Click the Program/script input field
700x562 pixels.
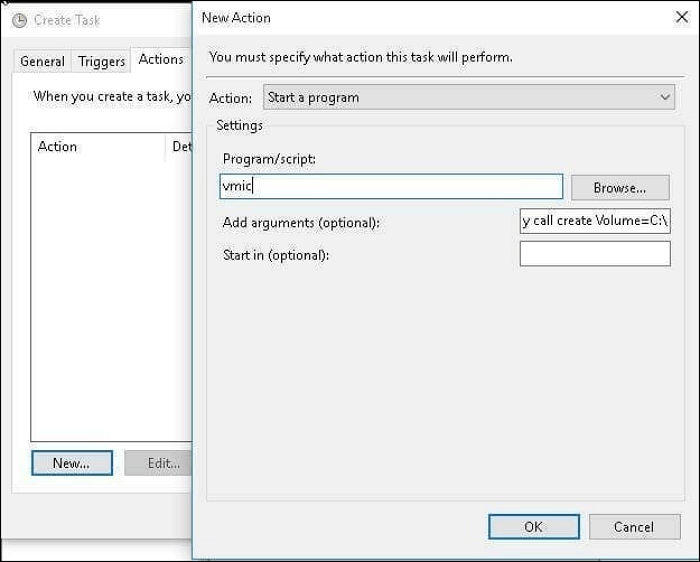click(391, 186)
